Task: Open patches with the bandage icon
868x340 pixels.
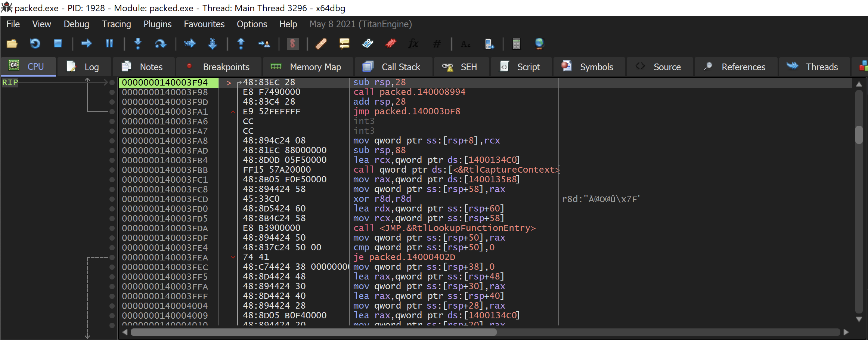Action: click(x=321, y=44)
